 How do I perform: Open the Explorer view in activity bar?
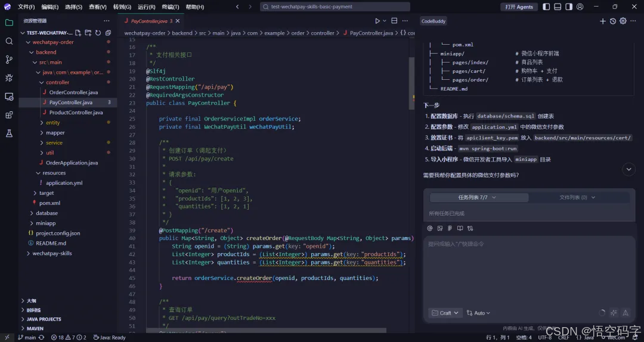pos(9,23)
